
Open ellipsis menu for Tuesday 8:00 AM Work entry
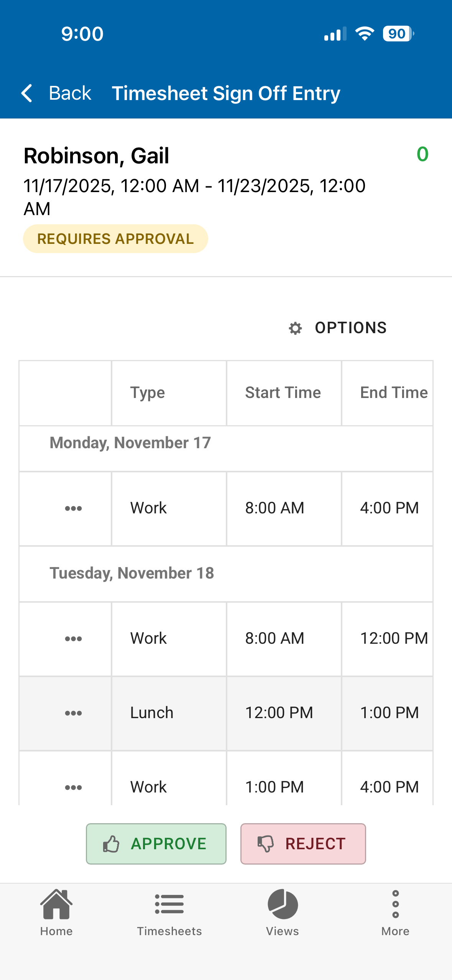[x=73, y=639]
